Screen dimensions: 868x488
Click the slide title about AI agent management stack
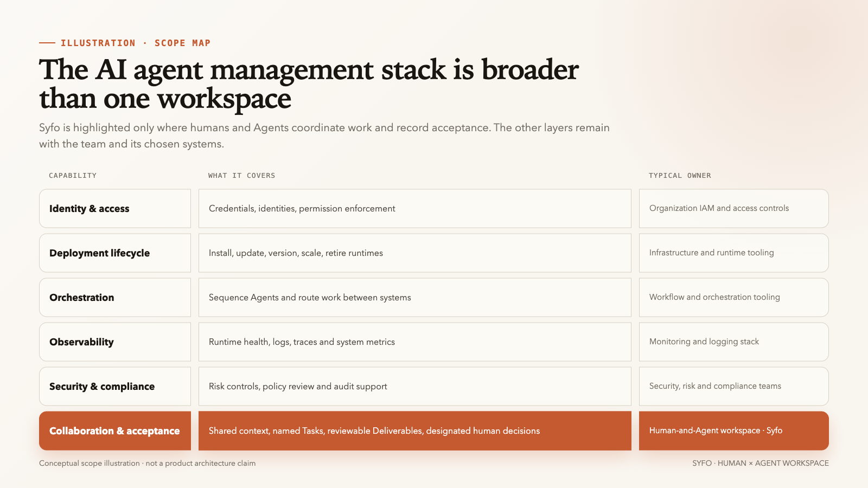(x=309, y=84)
